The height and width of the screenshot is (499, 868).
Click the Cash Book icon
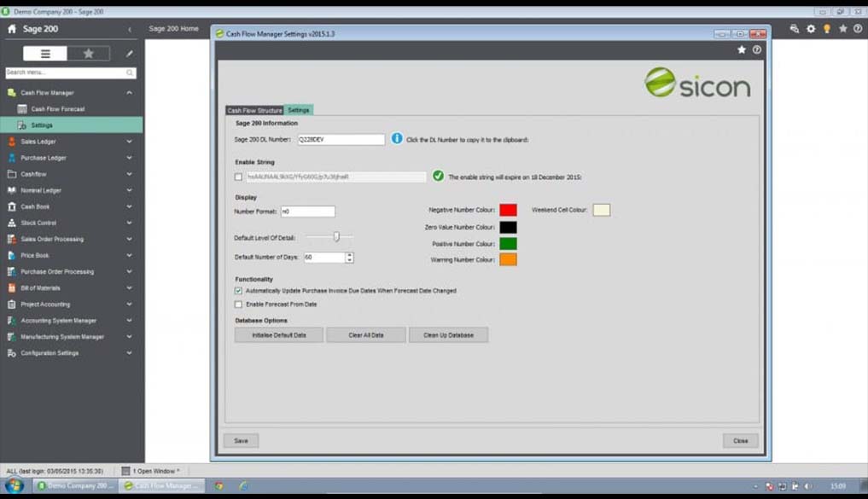pyautogui.click(x=12, y=206)
